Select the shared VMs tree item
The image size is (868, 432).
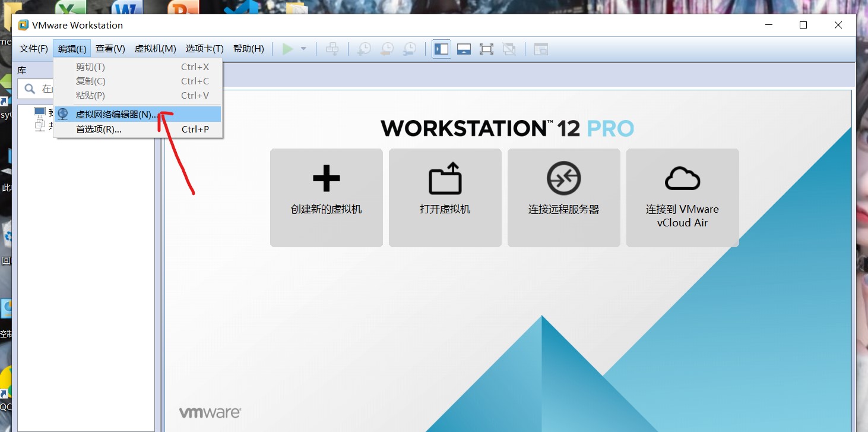[x=45, y=125]
